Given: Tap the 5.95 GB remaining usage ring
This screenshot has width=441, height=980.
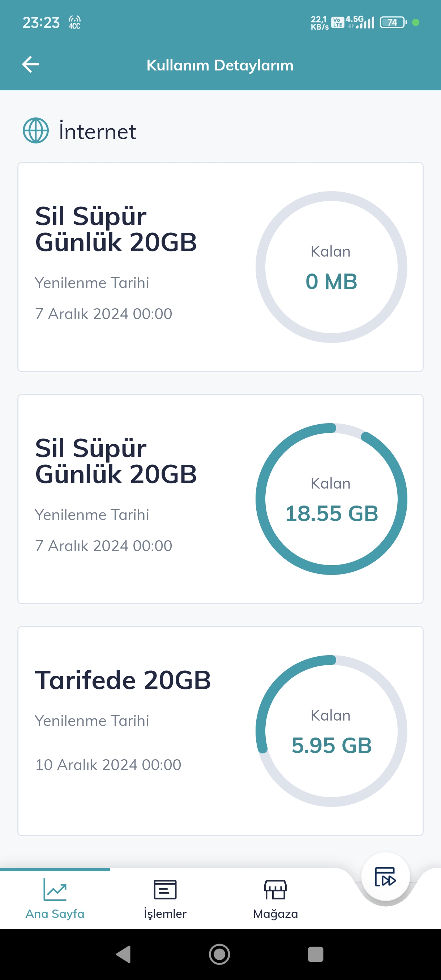Looking at the screenshot, I should tap(331, 731).
